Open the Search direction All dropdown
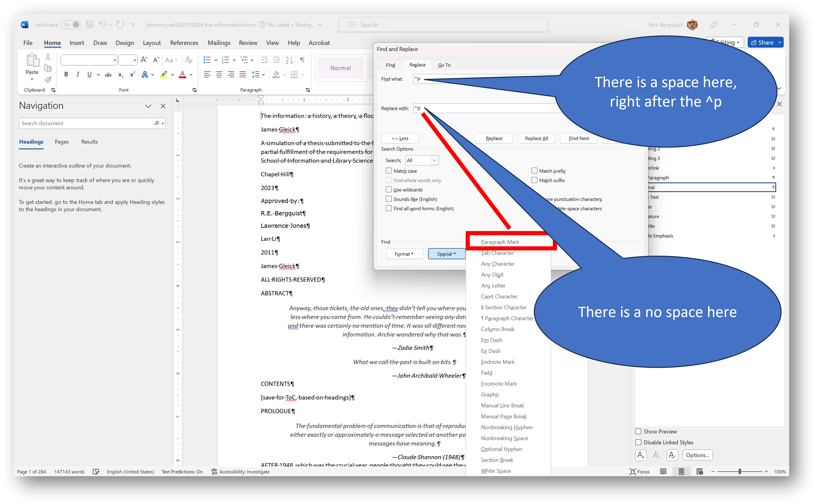Viewport: 817px width, 504px height. click(422, 160)
